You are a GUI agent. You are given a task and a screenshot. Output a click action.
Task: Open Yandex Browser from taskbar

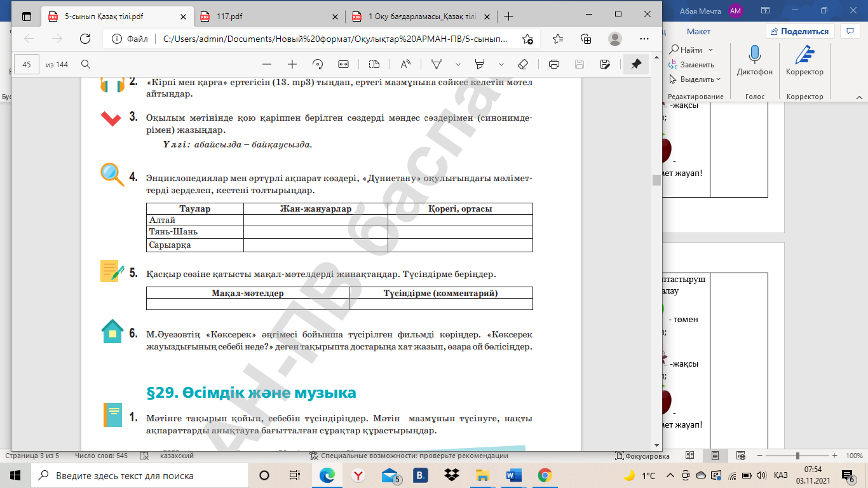coord(358,475)
